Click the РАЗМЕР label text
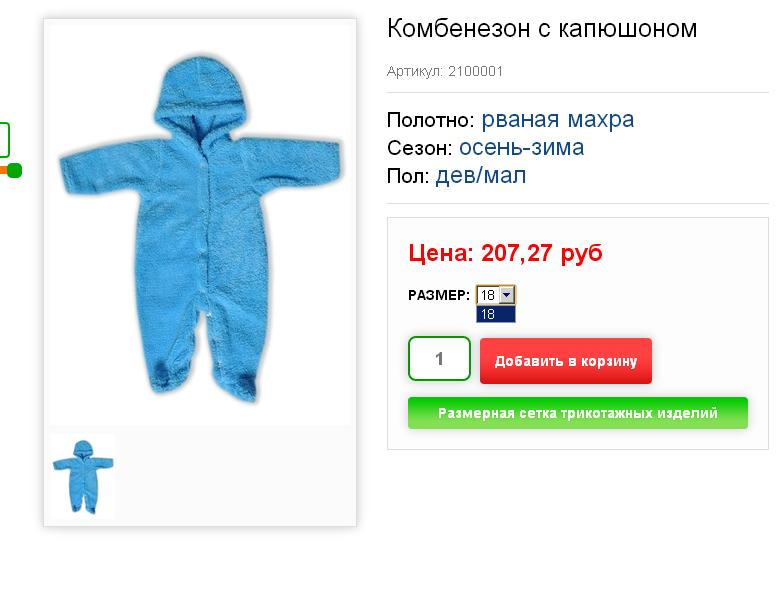Image resolution: width=778 pixels, height=604 pixels. click(x=439, y=295)
